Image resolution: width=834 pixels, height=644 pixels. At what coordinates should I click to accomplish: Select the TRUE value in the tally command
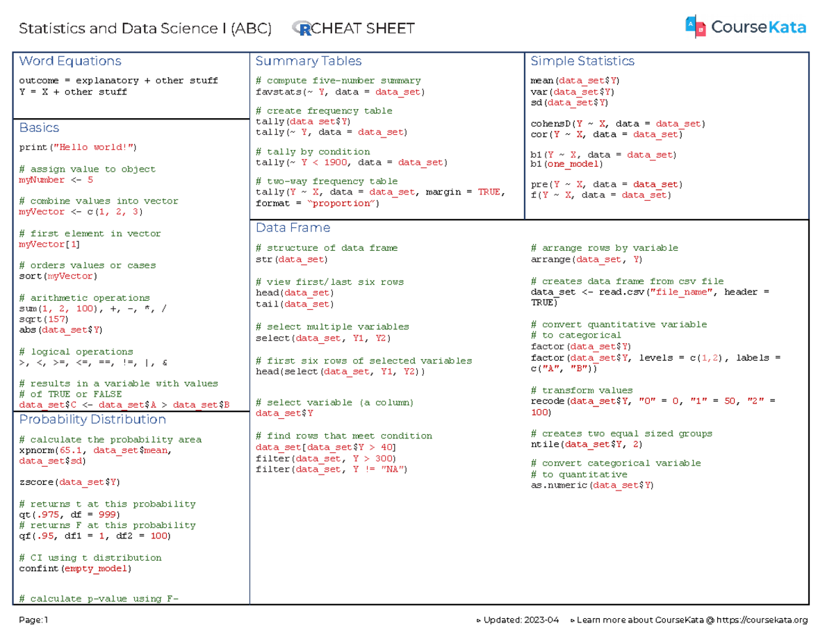pyautogui.click(x=490, y=192)
